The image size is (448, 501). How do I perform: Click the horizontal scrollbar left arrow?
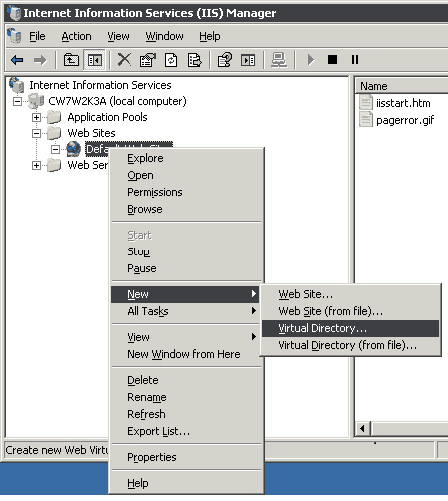(x=363, y=428)
